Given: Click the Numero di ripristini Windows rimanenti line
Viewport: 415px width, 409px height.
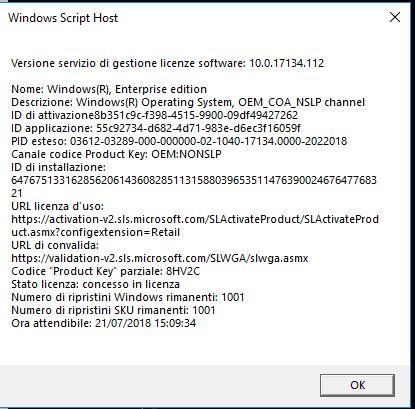Looking at the screenshot, I should point(128,297).
